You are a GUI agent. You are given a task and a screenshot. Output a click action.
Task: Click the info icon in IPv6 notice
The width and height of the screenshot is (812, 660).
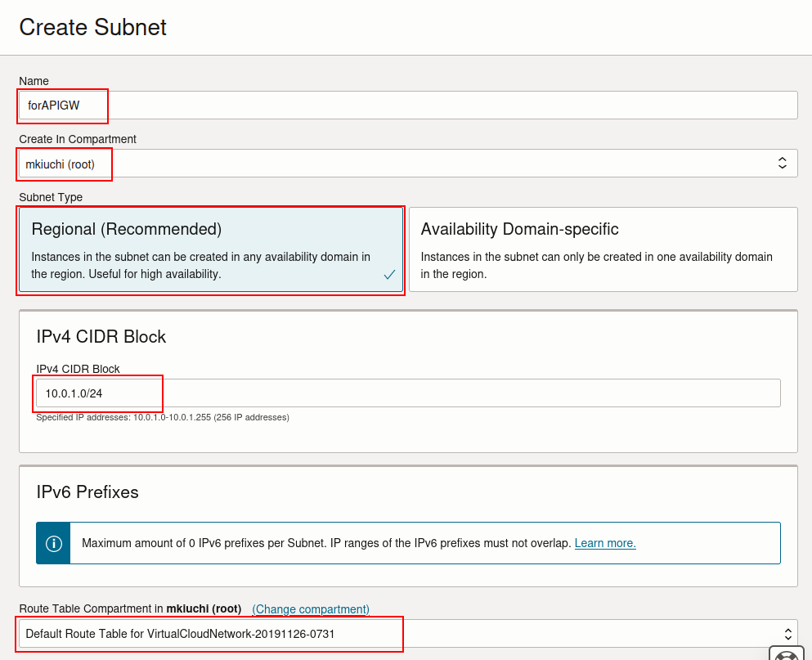54,543
